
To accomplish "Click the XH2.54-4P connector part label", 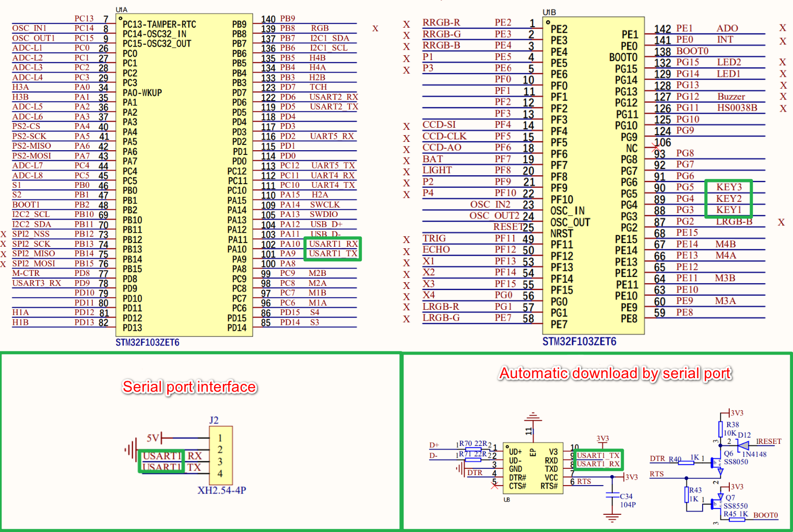I will pyautogui.click(x=221, y=490).
